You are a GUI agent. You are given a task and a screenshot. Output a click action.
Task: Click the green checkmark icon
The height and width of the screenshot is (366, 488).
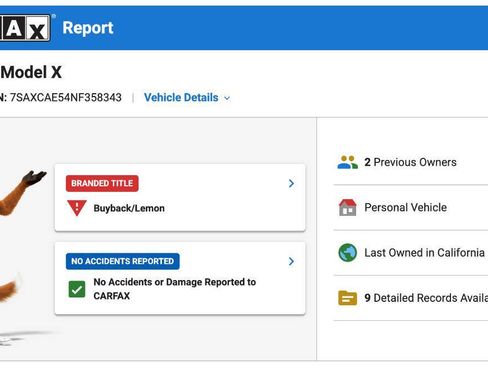(77, 289)
